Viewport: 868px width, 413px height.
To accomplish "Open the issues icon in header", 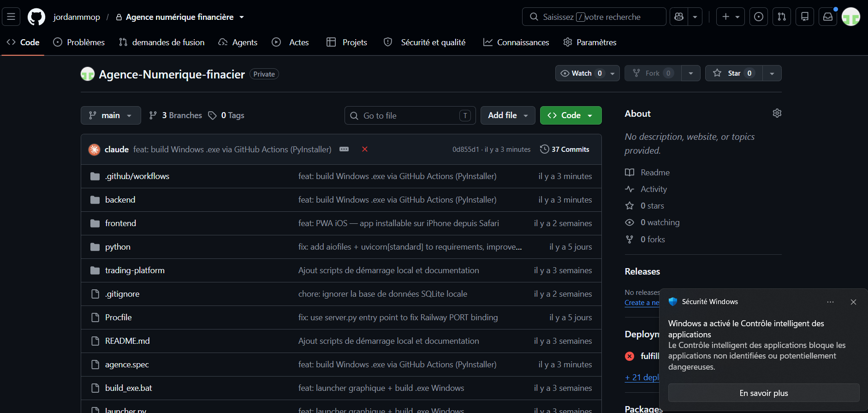I will coord(759,17).
